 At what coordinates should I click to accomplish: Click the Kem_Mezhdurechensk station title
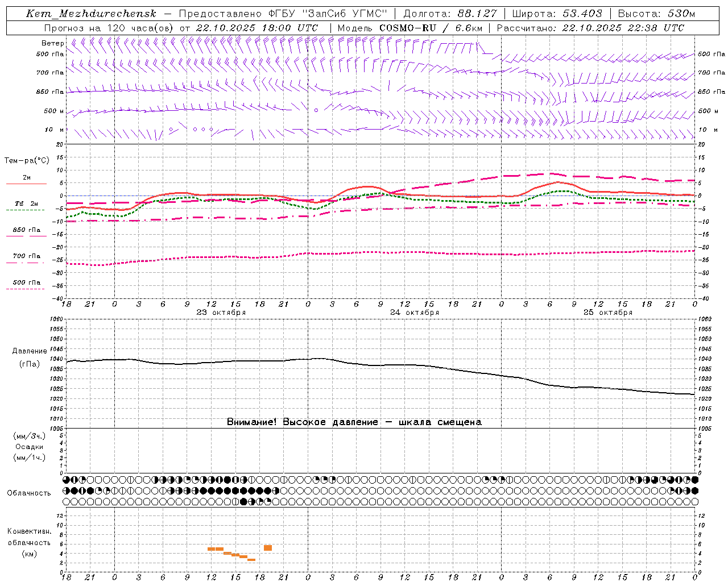[x=91, y=14]
